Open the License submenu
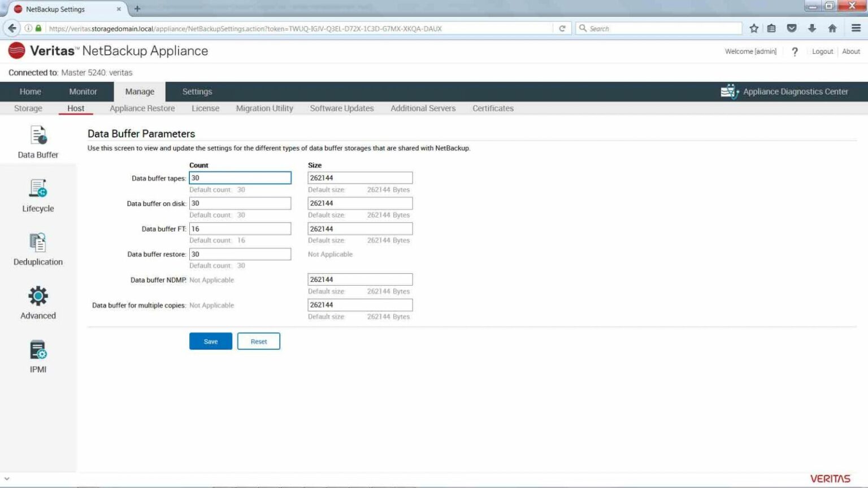This screenshot has width=868, height=488. [205, 108]
